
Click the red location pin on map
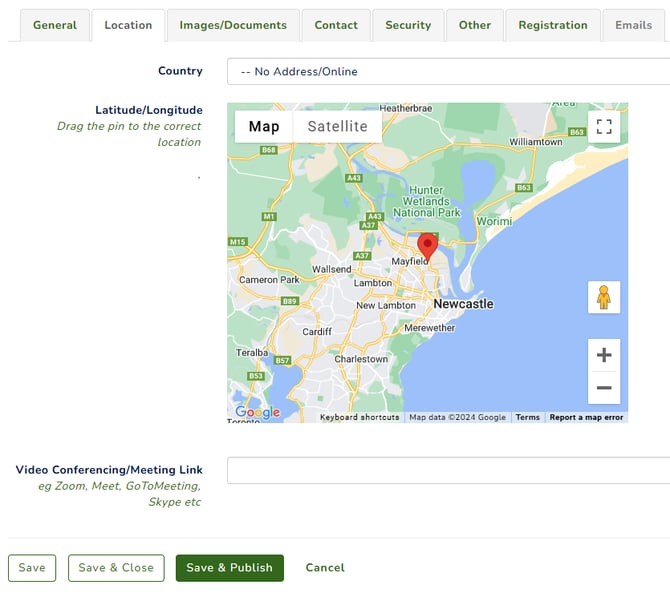point(427,247)
